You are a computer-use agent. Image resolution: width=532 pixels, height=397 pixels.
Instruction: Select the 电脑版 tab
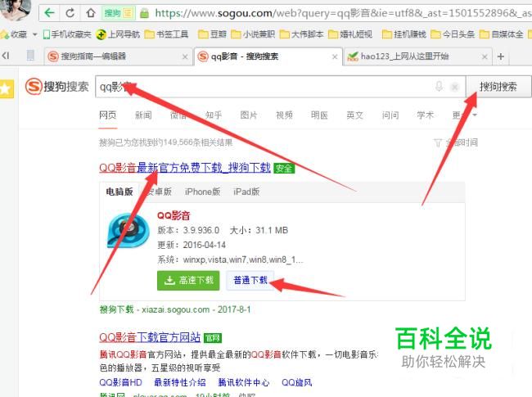[119, 192]
